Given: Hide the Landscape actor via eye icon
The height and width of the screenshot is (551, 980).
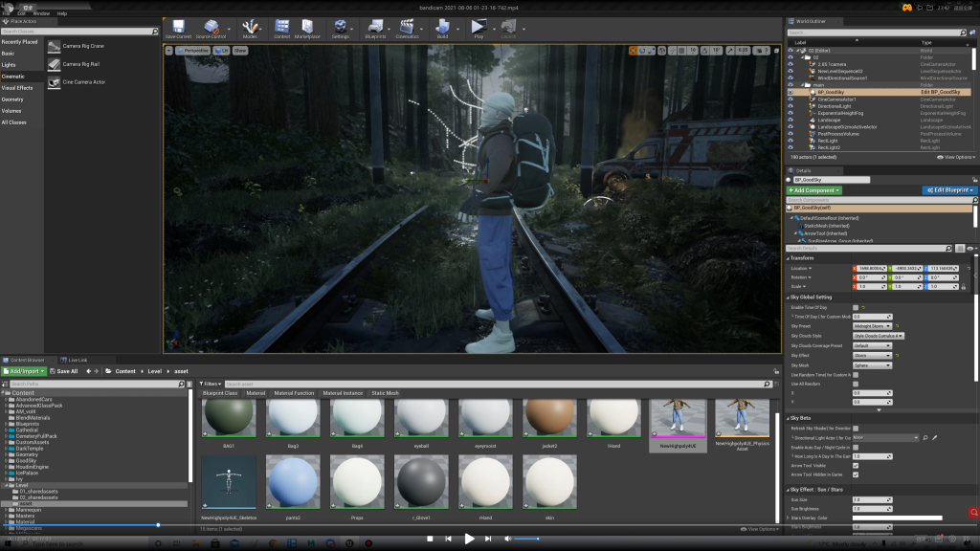Looking at the screenshot, I should [x=790, y=120].
